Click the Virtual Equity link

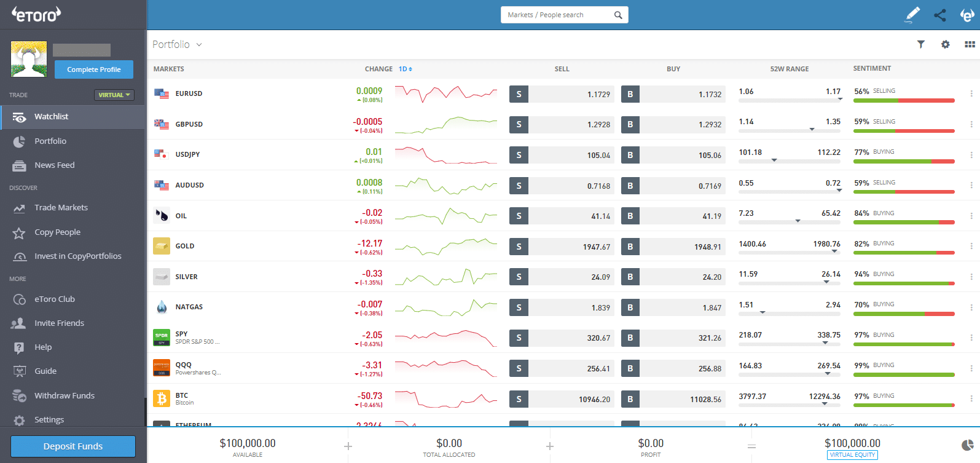(852, 455)
